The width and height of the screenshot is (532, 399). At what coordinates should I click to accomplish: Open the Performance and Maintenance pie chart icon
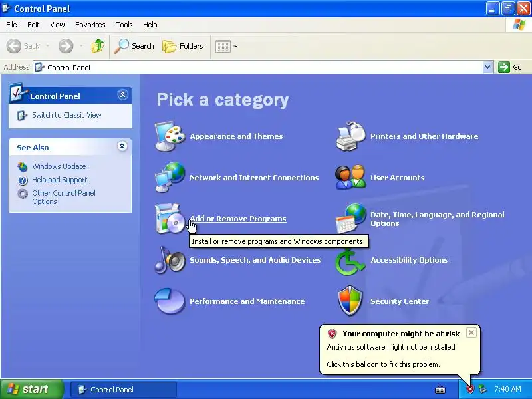170,301
